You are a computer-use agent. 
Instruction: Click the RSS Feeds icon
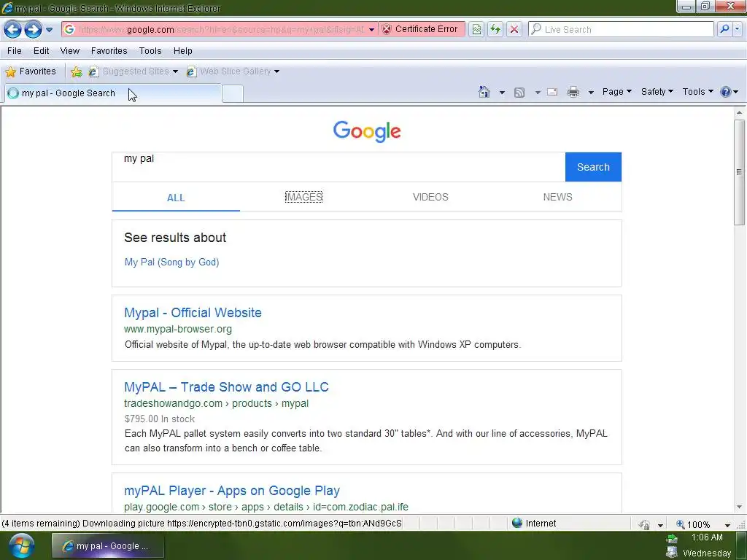(519, 93)
